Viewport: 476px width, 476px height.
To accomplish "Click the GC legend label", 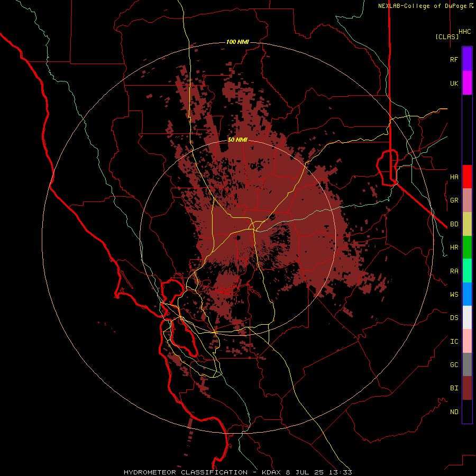I will click(x=454, y=365).
